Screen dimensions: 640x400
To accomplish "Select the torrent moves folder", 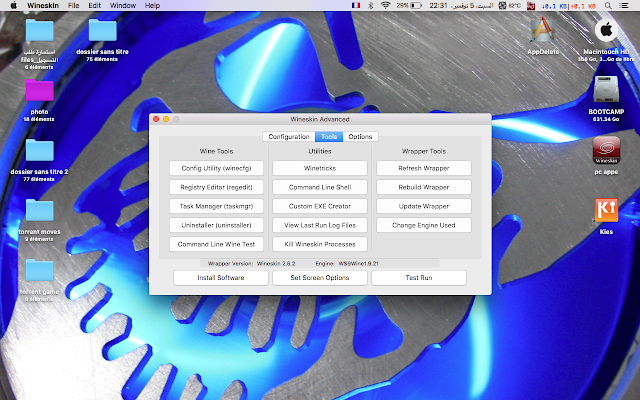I will pos(40,211).
